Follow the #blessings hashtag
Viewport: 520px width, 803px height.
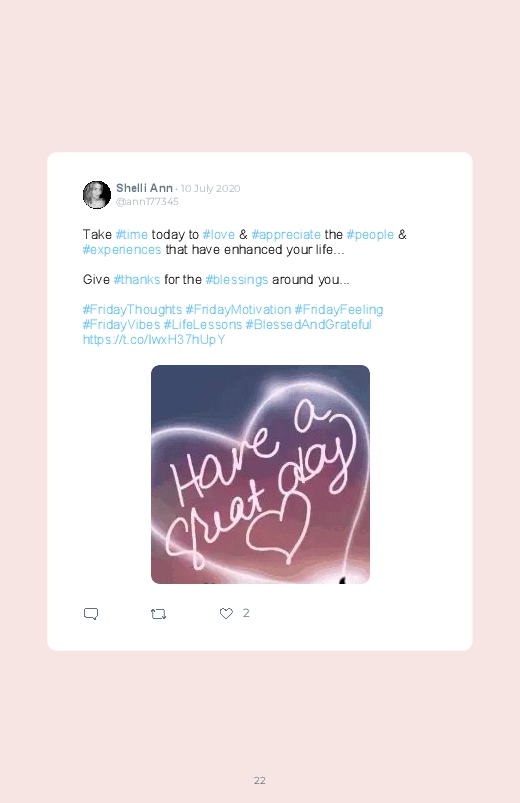pos(237,280)
